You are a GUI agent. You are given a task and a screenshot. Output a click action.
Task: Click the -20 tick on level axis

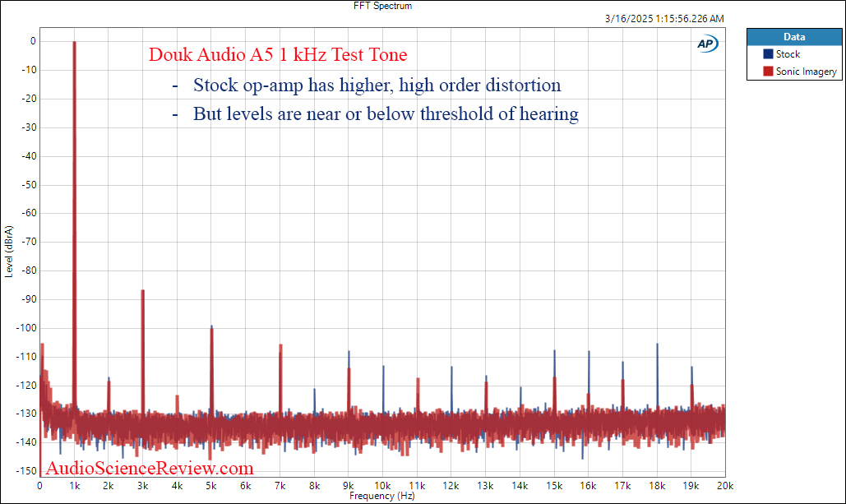click(29, 98)
